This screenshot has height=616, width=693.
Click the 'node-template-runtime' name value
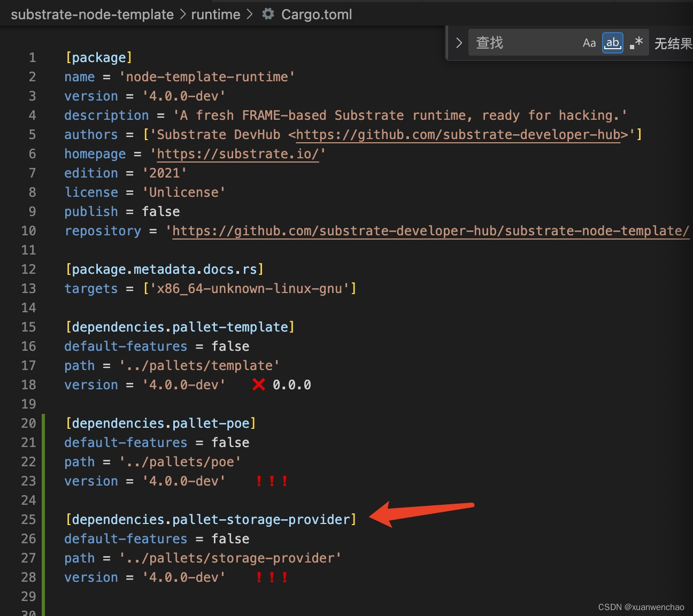click(207, 77)
